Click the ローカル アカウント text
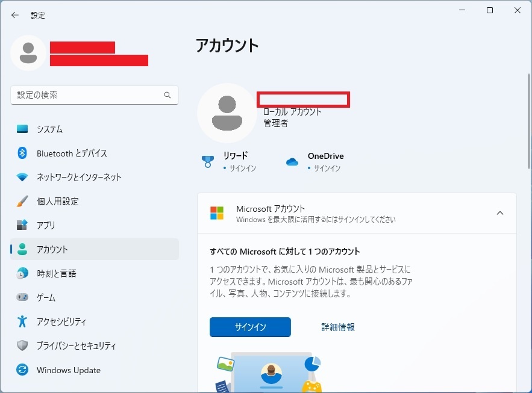This screenshot has width=532, height=393. point(292,112)
